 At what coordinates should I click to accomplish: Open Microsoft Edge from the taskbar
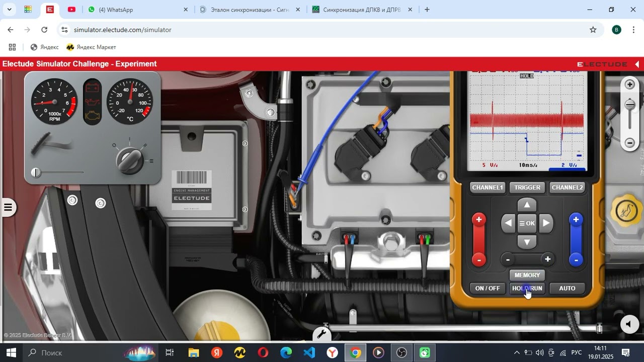[286, 352]
